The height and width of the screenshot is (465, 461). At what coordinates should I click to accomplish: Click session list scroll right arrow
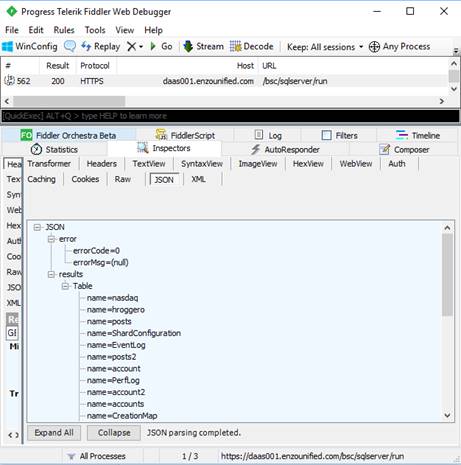click(x=442, y=101)
